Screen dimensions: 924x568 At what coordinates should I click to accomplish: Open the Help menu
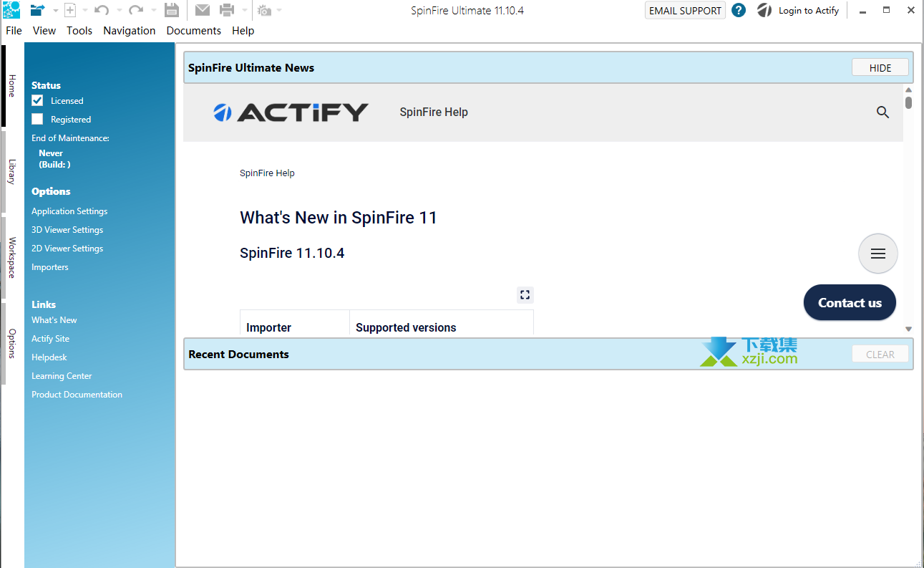pyautogui.click(x=243, y=30)
